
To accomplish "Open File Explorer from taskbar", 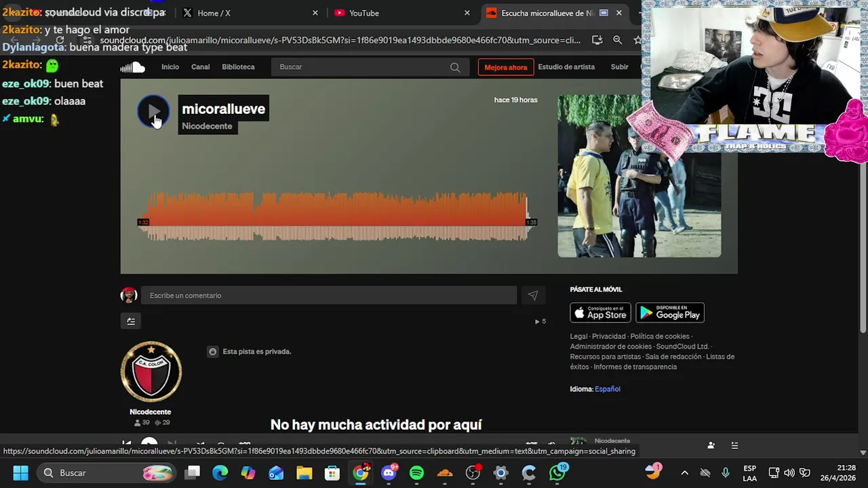I will pyautogui.click(x=304, y=472).
